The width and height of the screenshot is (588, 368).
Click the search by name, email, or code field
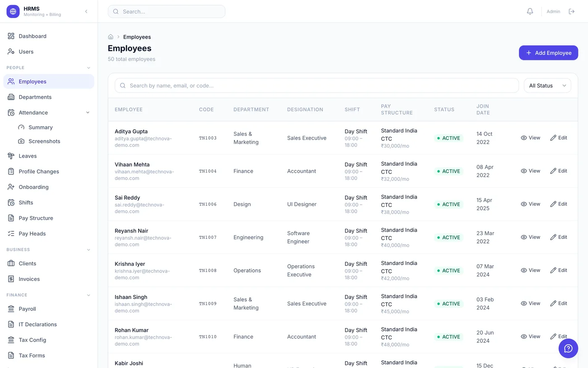(x=317, y=86)
